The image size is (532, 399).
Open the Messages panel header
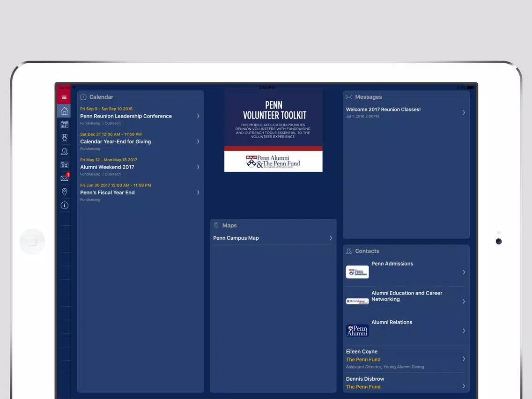[369, 97]
